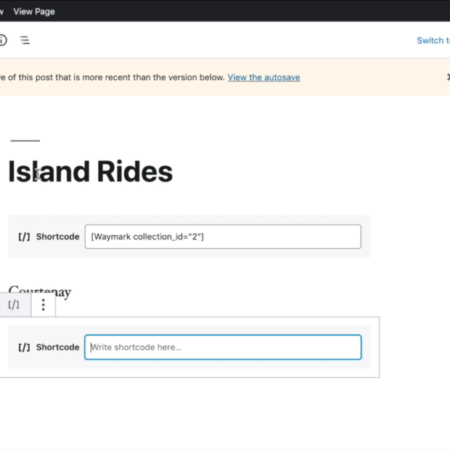Viewport: 450px width, 450px height.
Task: Click the Switch to draft link
Action: (433, 41)
